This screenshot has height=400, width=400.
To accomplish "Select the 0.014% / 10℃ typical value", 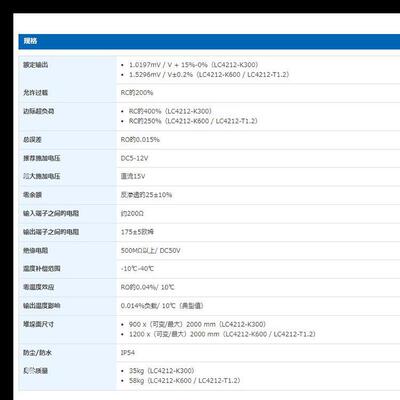I will (x=162, y=306).
